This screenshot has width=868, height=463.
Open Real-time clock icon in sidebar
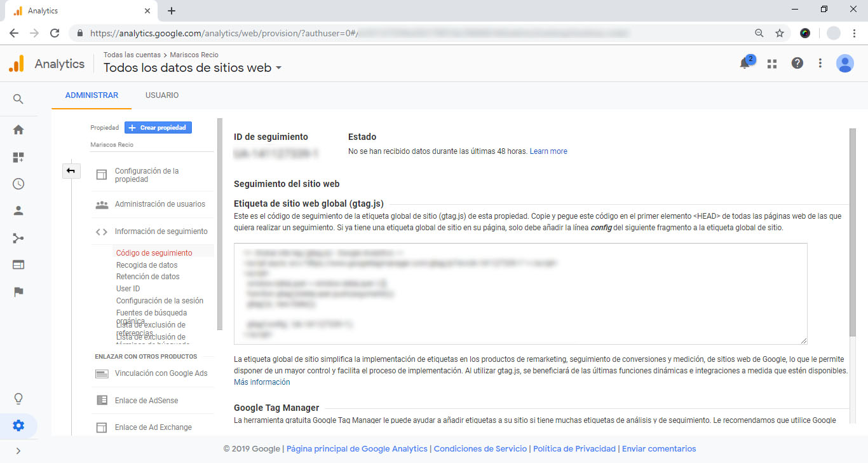click(18, 184)
